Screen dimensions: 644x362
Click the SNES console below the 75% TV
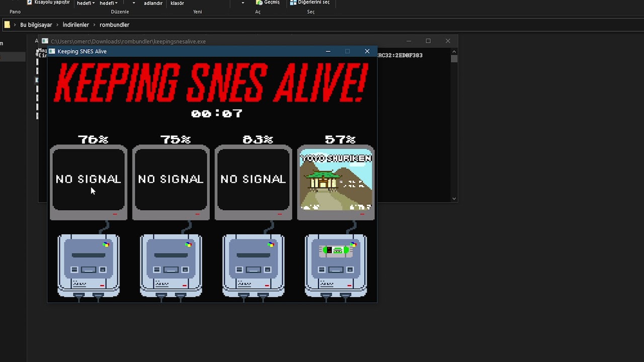point(171,265)
